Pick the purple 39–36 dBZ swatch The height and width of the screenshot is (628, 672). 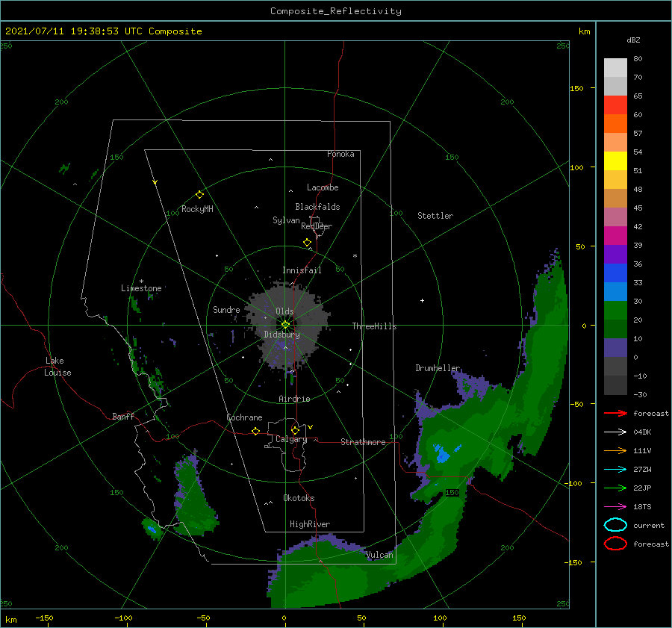click(615, 254)
